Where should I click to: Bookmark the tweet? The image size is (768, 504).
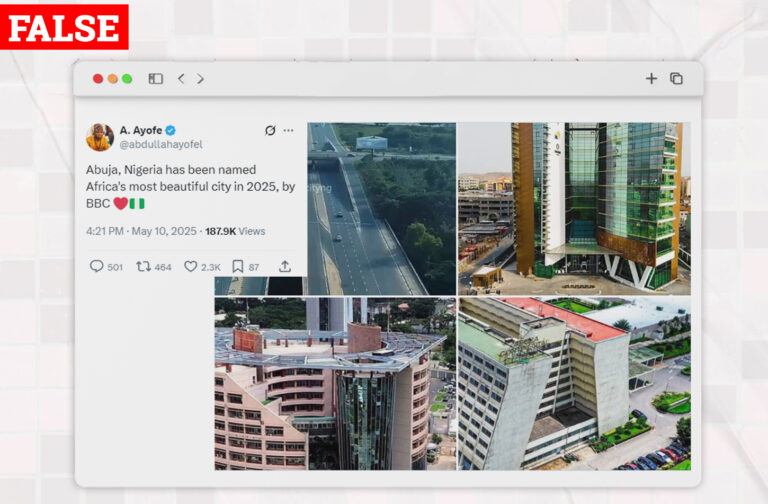[x=238, y=266]
